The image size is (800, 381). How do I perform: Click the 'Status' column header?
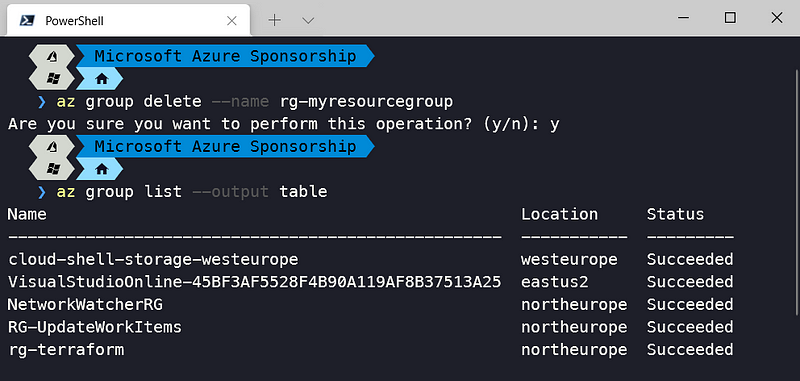coord(676,214)
